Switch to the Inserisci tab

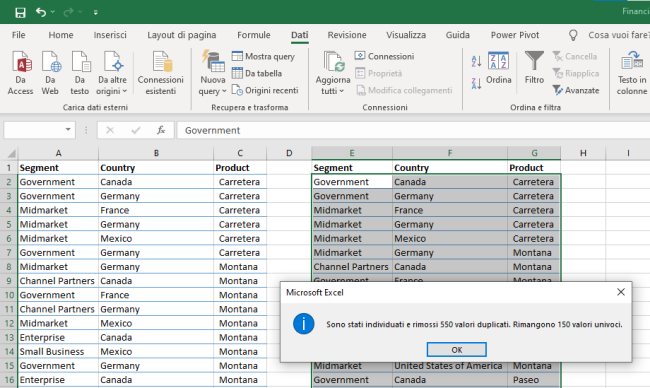110,35
